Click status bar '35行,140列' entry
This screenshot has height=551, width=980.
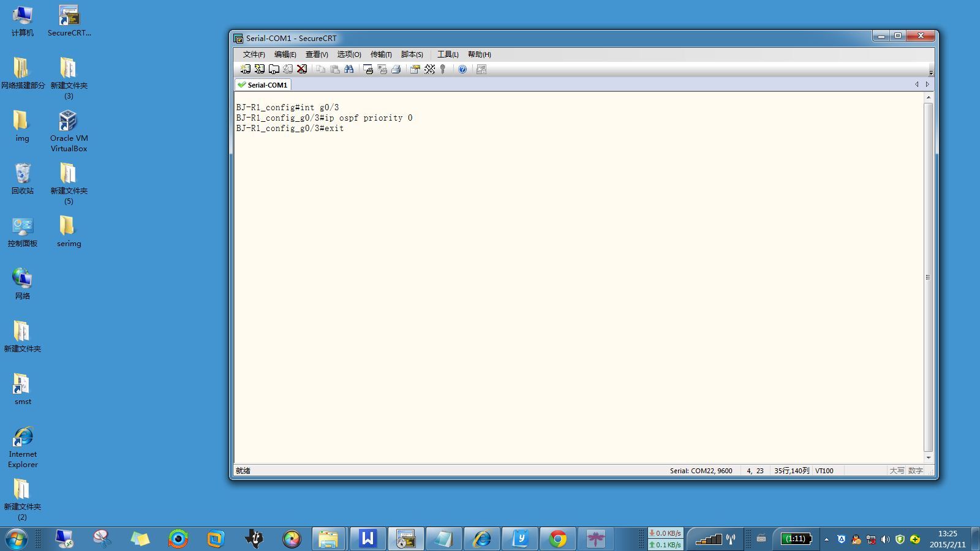791,471
